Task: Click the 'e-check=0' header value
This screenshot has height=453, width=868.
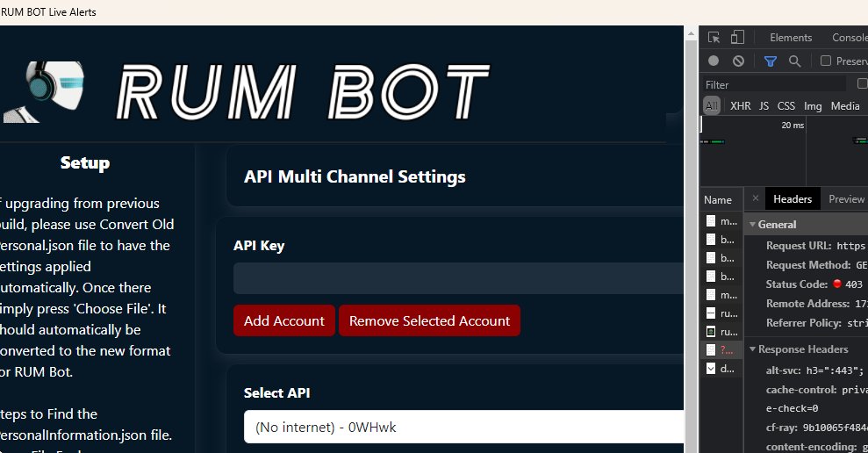Action: point(792,408)
